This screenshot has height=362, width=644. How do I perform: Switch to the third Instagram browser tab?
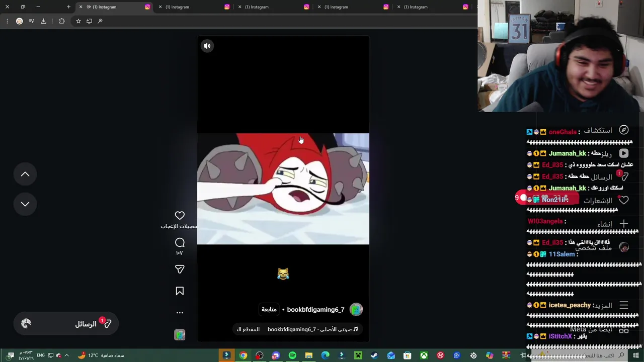[273, 7]
